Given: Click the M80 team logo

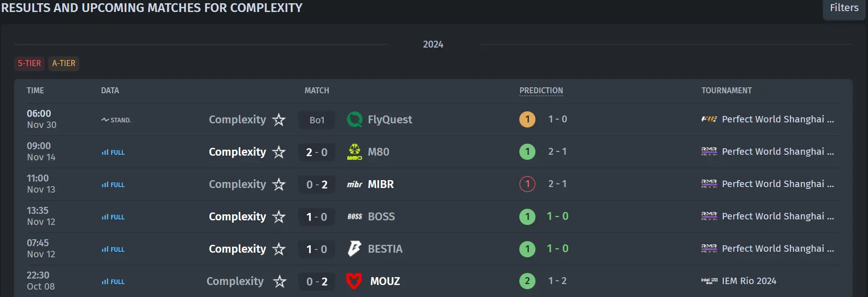Looking at the screenshot, I should click(354, 152).
